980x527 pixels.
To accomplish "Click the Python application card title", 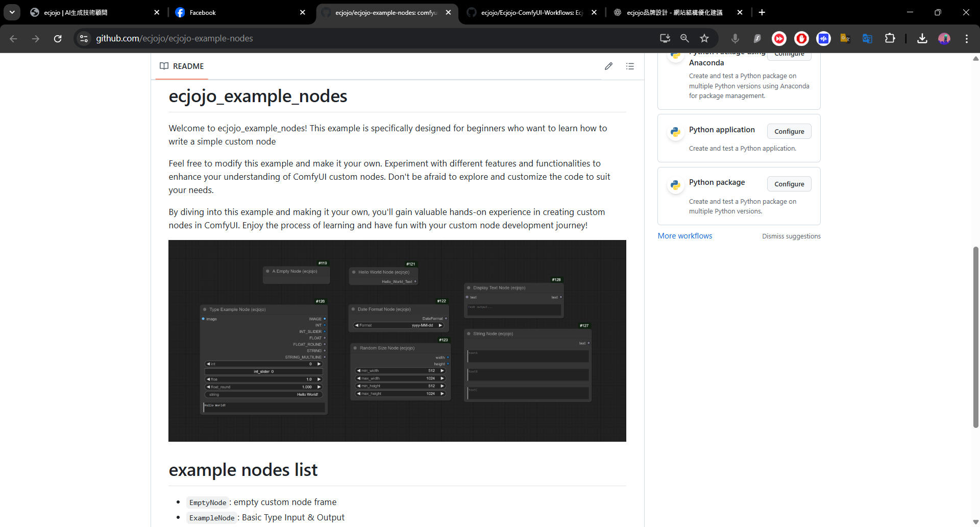I will pyautogui.click(x=722, y=130).
